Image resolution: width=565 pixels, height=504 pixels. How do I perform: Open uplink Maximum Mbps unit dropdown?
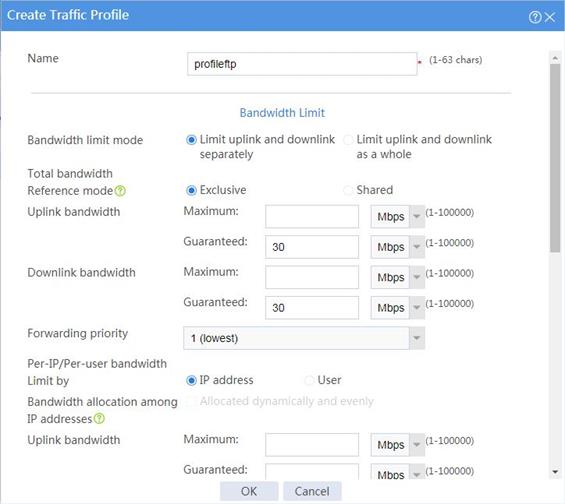(397, 217)
